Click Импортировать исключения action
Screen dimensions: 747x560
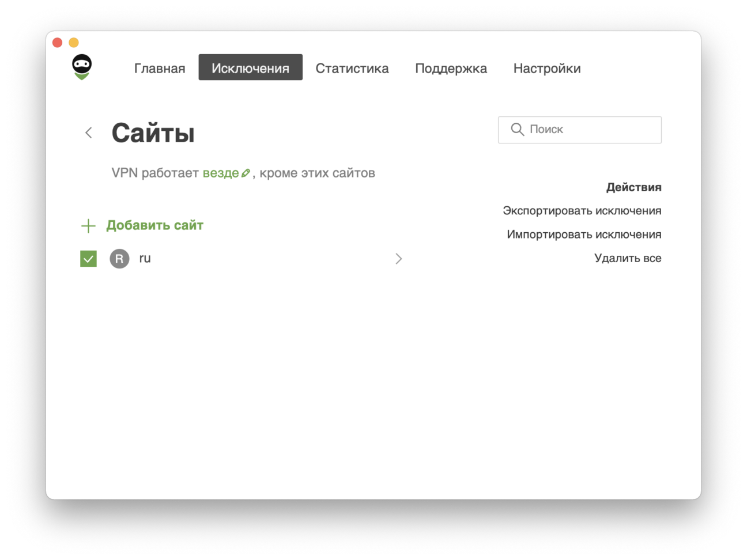tap(583, 234)
